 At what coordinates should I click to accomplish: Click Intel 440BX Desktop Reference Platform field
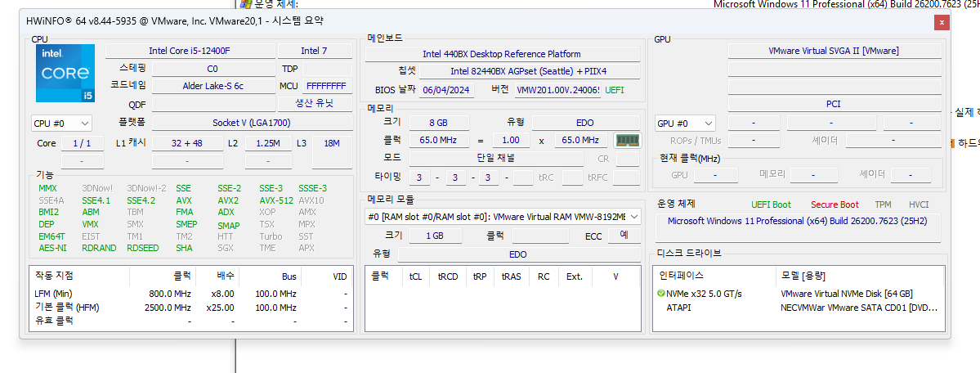pyautogui.click(x=502, y=54)
